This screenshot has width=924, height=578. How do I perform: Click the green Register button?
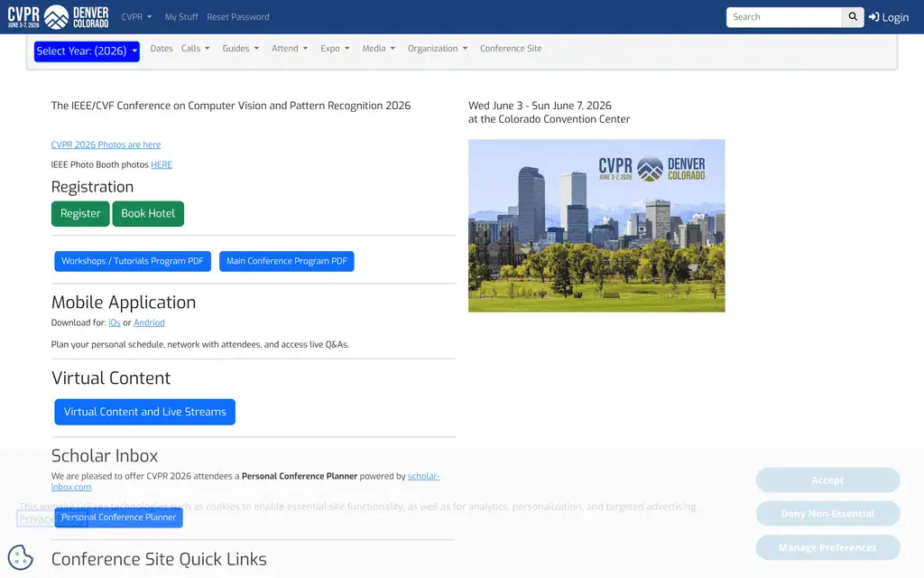click(80, 213)
